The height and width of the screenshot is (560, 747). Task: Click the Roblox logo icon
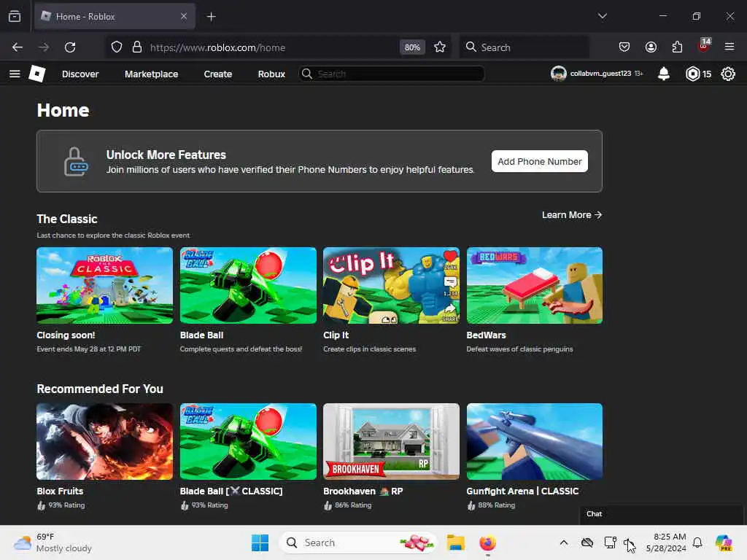click(x=37, y=74)
